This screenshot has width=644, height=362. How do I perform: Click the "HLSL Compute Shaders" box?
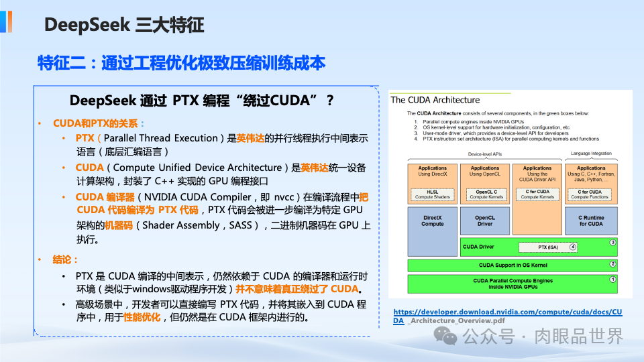(x=433, y=194)
